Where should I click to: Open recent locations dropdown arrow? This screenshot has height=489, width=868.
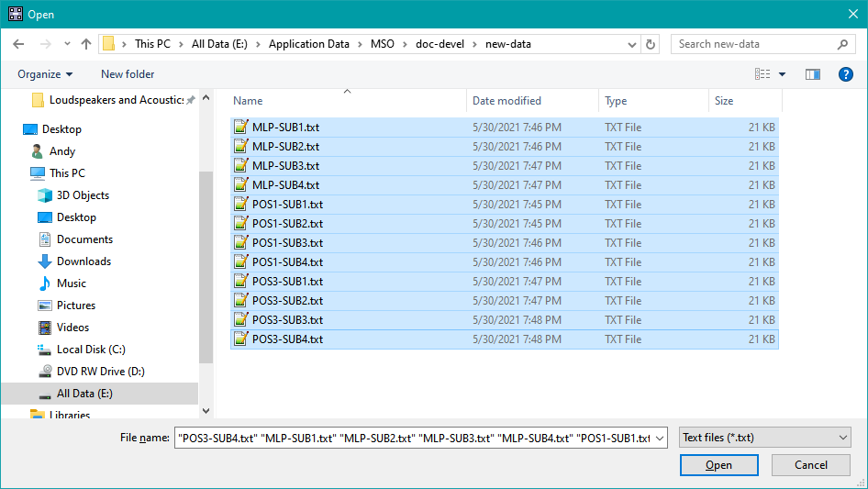pos(67,44)
